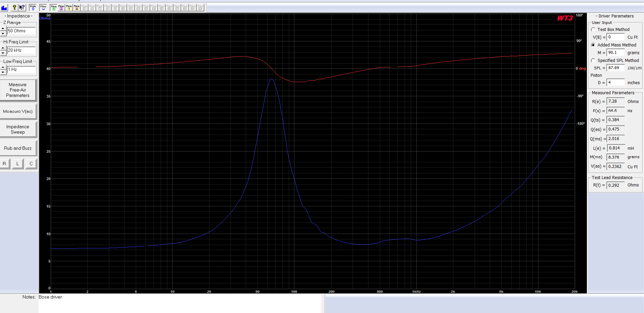This screenshot has width=644, height=313.
Task: Click the V(as) 0.2362 Cu Ft value
Action: 616,167
